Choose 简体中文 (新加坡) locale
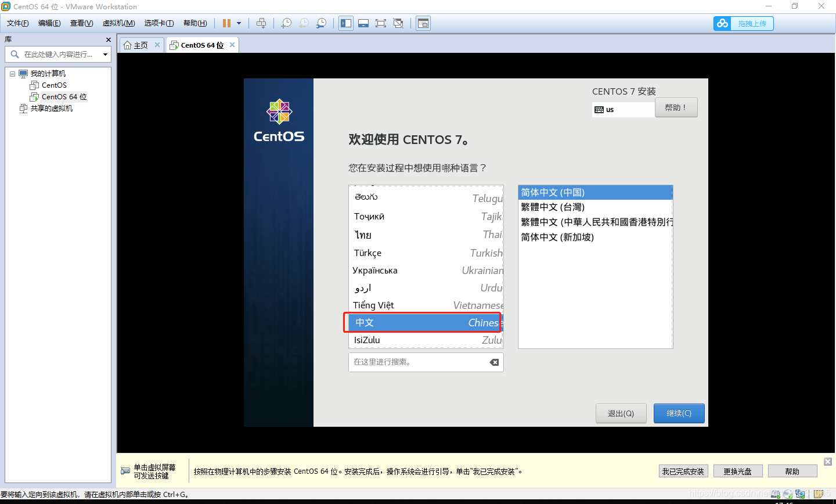 (x=595, y=237)
